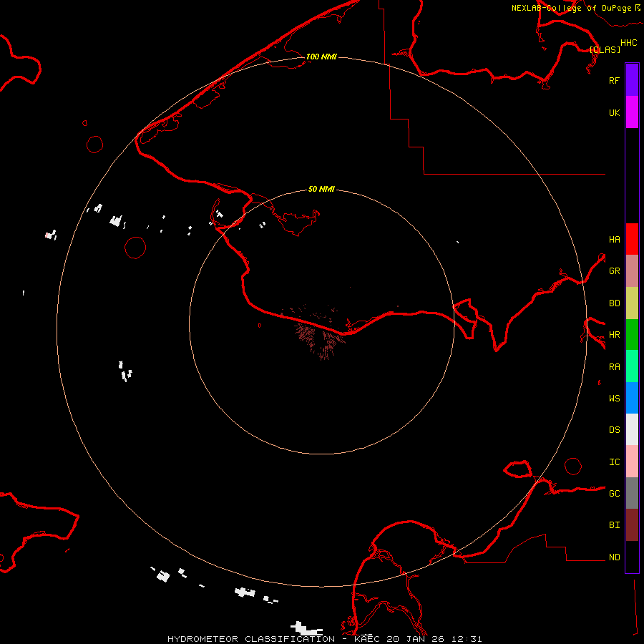Click the GR legend label
The height and width of the screenshot is (644, 644).
click(x=614, y=270)
